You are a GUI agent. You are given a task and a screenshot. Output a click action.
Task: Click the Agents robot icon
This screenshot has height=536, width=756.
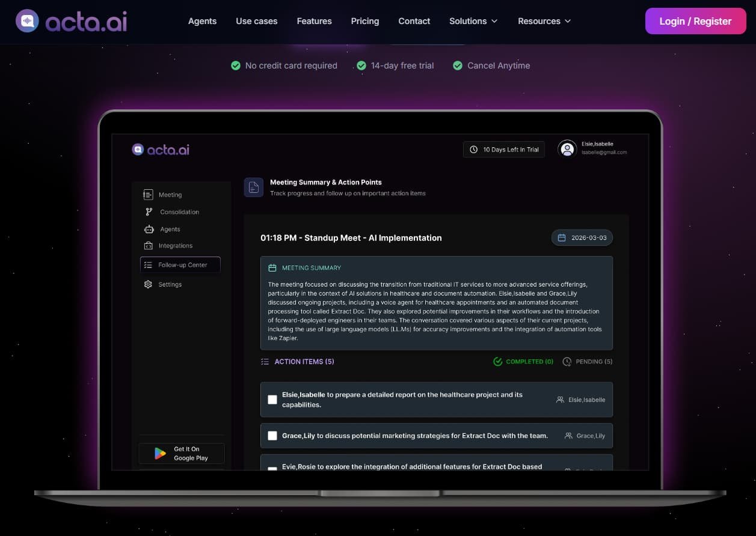point(149,229)
